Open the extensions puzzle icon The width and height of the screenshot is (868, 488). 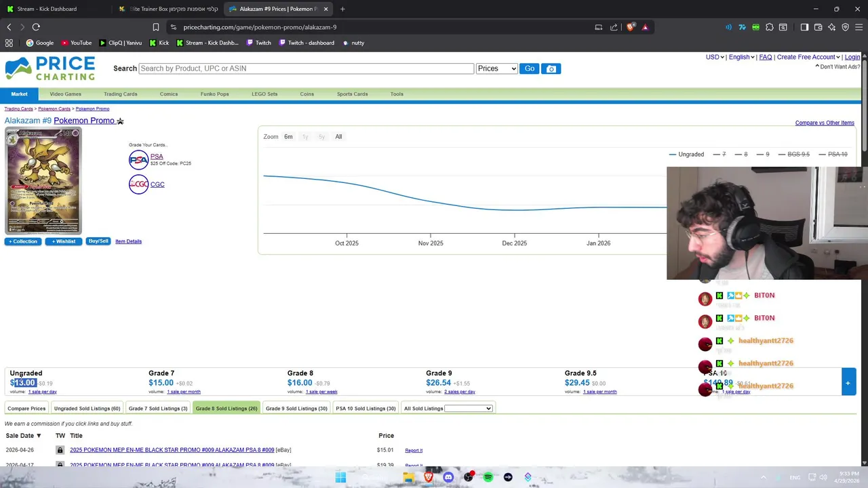click(770, 27)
